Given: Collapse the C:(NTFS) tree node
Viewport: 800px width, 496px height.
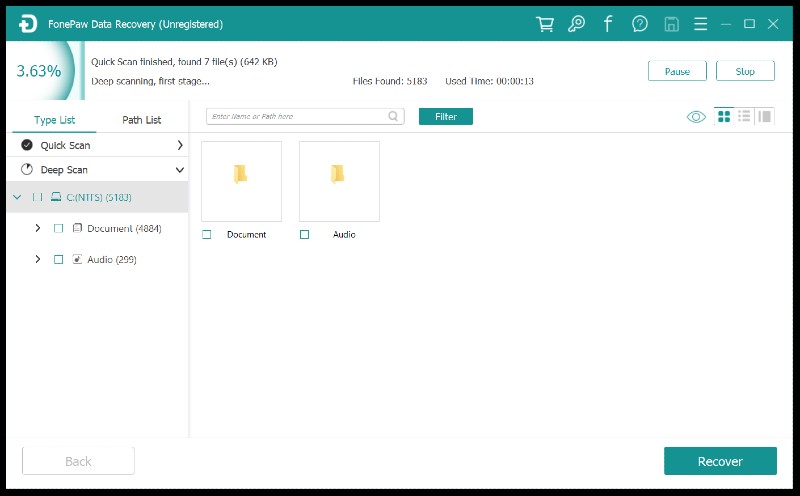Looking at the screenshot, I should [17, 197].
